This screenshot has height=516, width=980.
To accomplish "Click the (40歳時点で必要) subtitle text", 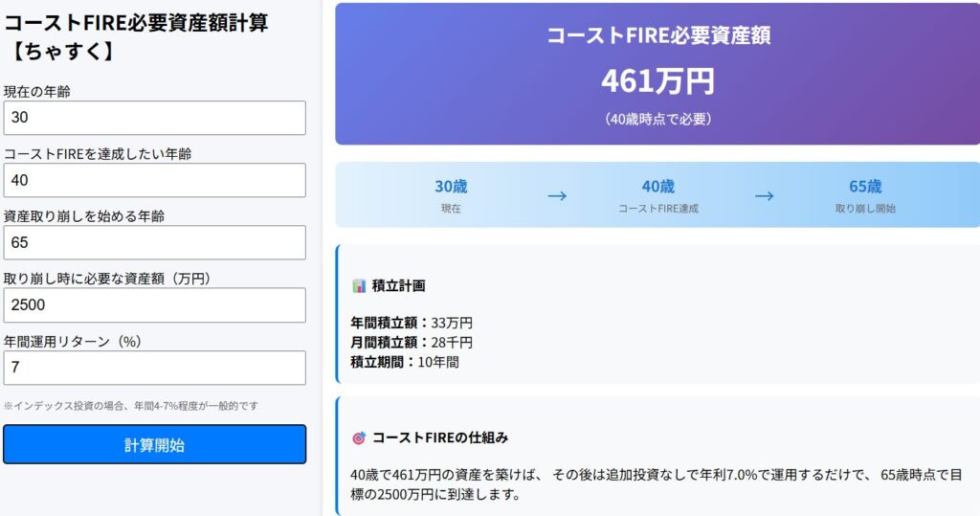I will 657,119.
